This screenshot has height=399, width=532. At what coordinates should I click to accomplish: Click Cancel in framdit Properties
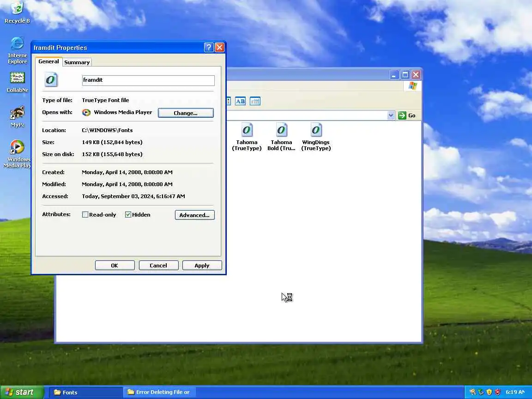(158, 266)
